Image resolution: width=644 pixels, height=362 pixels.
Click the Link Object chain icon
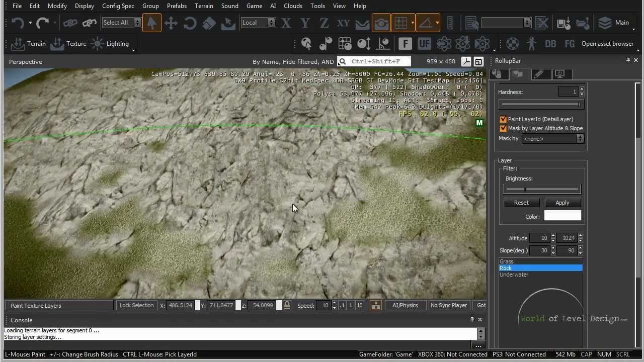70,23
